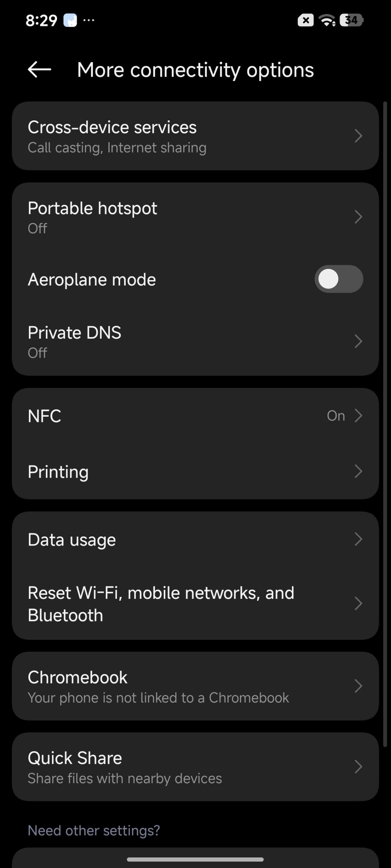391x868 pixels.
Task: Toggle Aeroplane mode switch
Action: pos(339,279)
